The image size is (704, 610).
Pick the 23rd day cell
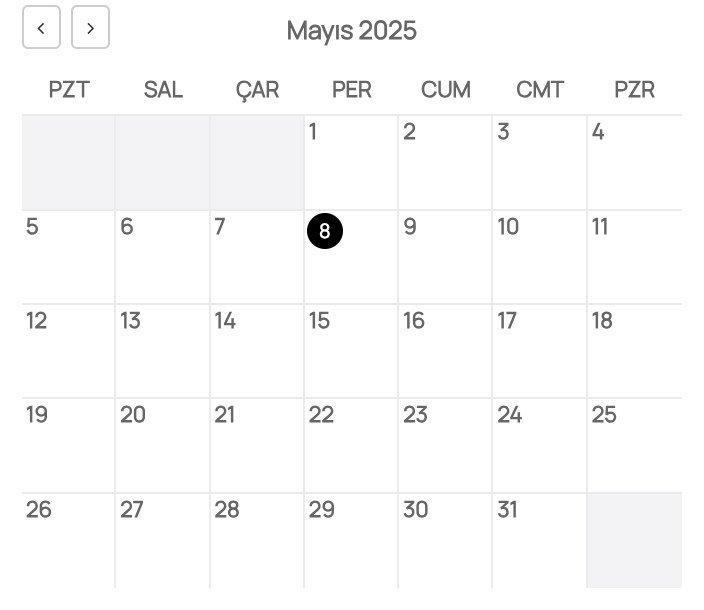[x=445, y=445]
